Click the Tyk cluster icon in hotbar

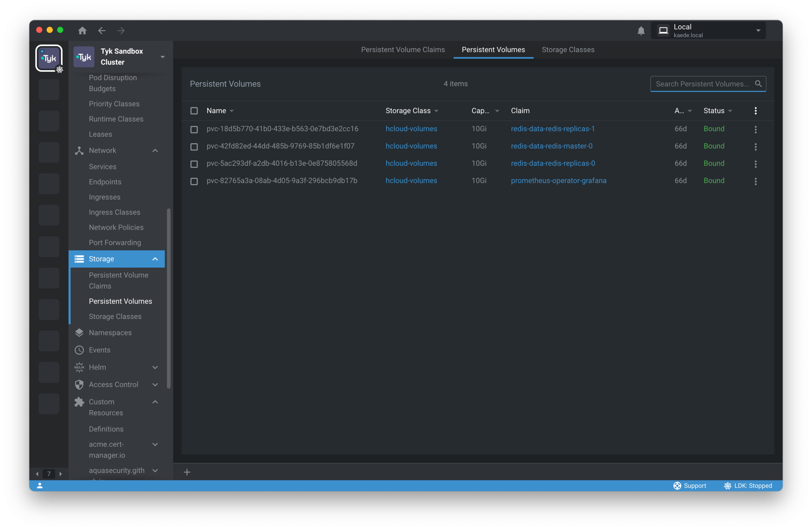(49, 58)
